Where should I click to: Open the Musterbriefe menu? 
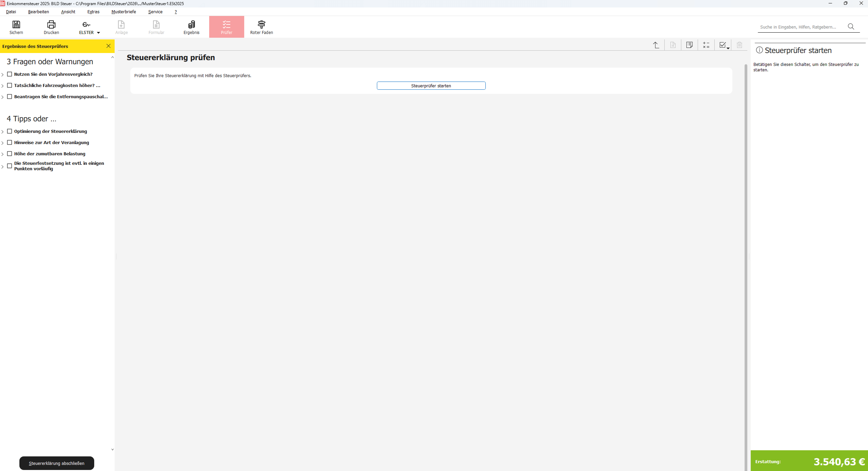(123, 12)
